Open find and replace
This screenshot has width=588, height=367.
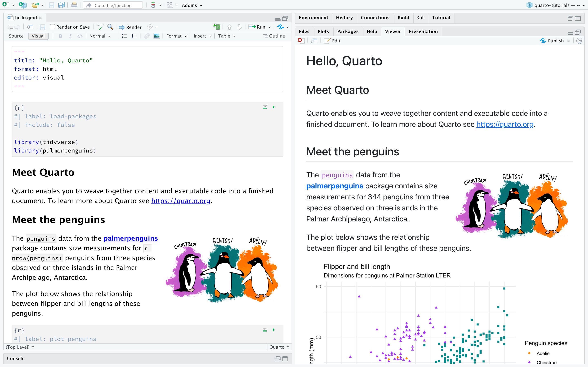click(110, 27)
